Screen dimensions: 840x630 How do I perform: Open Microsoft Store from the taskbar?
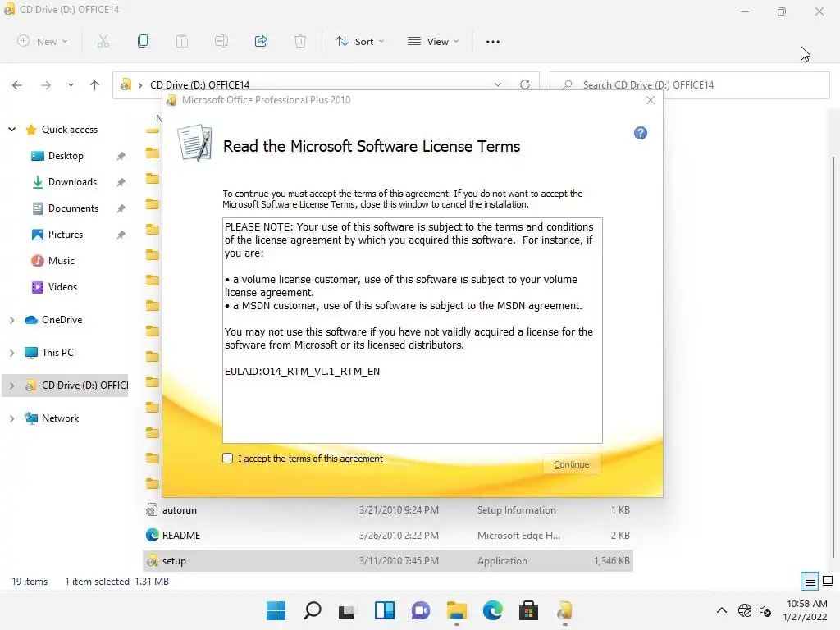(x=529, y=610)
